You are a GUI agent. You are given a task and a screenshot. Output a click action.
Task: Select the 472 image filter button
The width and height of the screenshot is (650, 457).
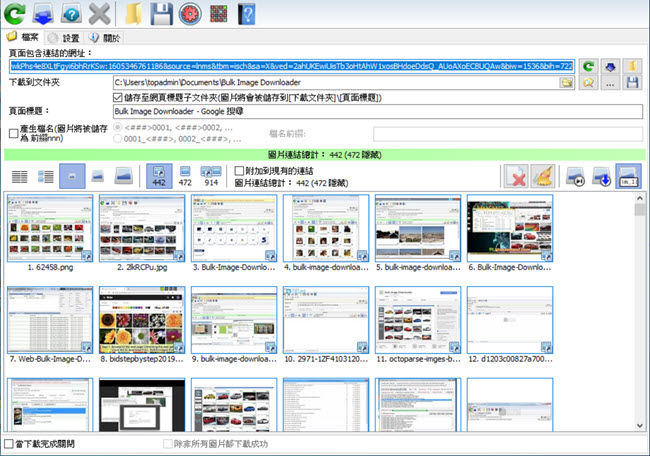click(184, 177)
